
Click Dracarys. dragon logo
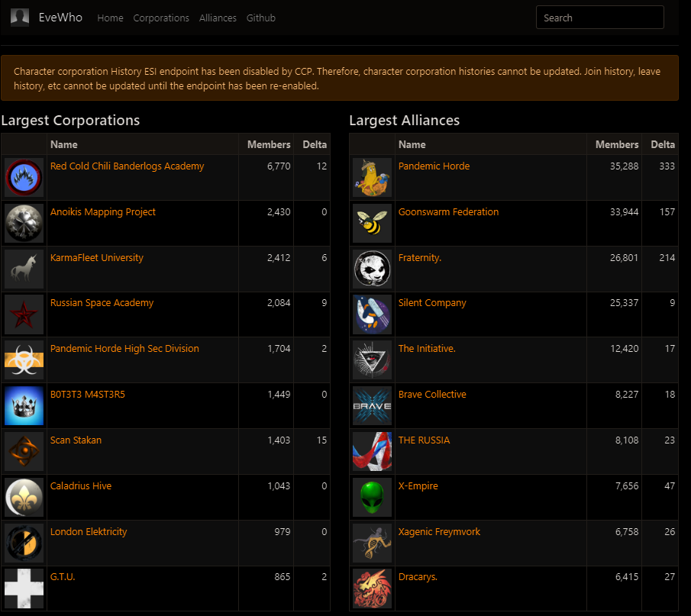(373, 589)
